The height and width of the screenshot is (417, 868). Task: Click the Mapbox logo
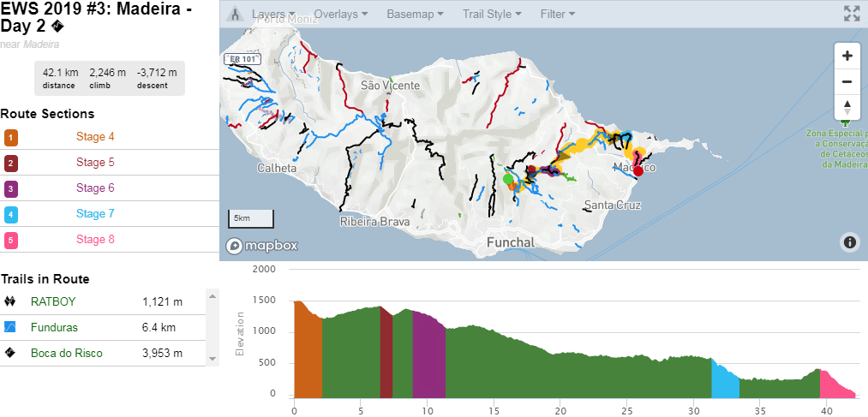point(263,246)
